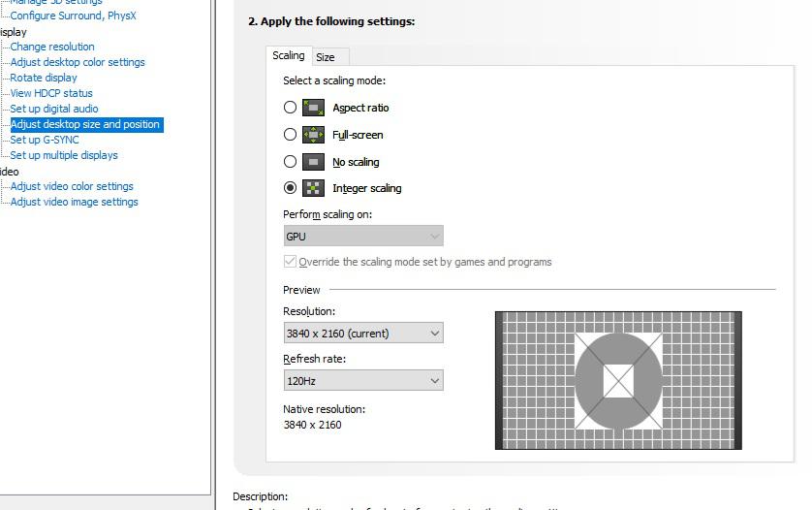The width and height of the screenshot is (812, 510).
Task: Click the No scaling mode icon
Action: (313, 162)
